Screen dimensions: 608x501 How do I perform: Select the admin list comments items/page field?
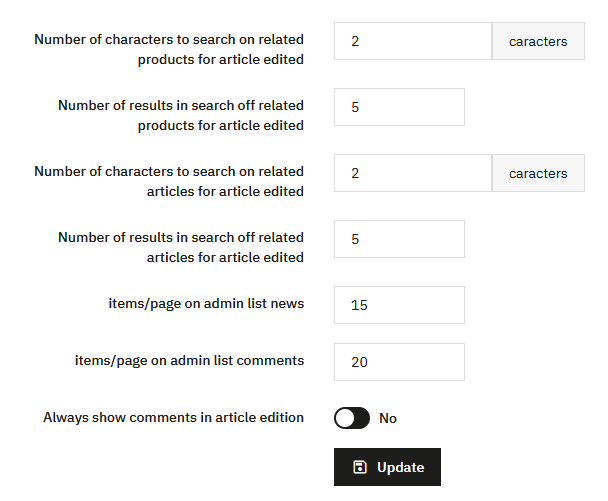(399, 362)
